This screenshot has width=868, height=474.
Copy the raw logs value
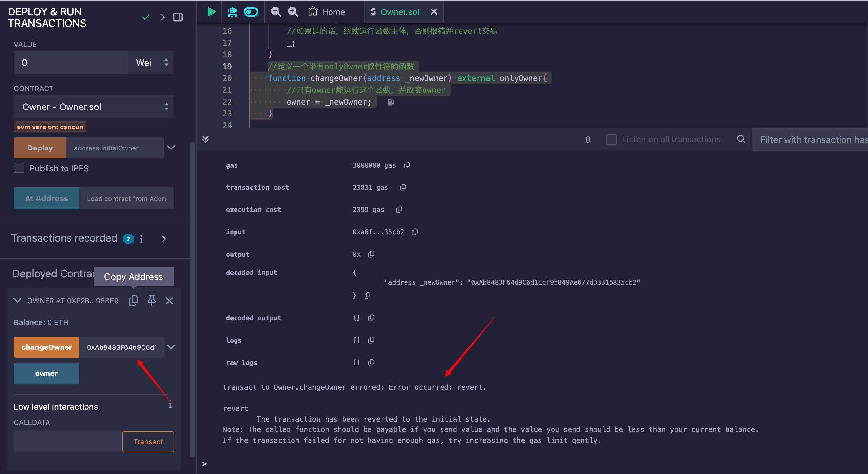coord(371,363)
